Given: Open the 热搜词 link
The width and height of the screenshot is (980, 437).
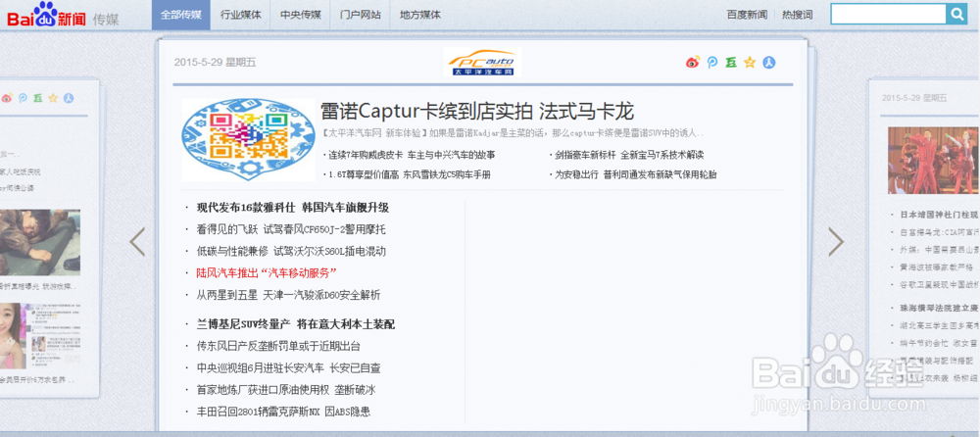Looking at the screenshot, I should click(798, 15).
